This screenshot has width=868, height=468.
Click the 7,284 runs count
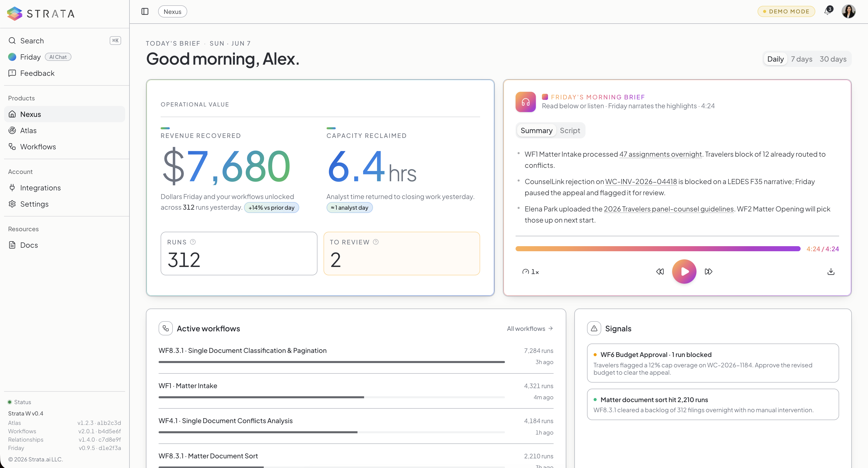[538, 351]
